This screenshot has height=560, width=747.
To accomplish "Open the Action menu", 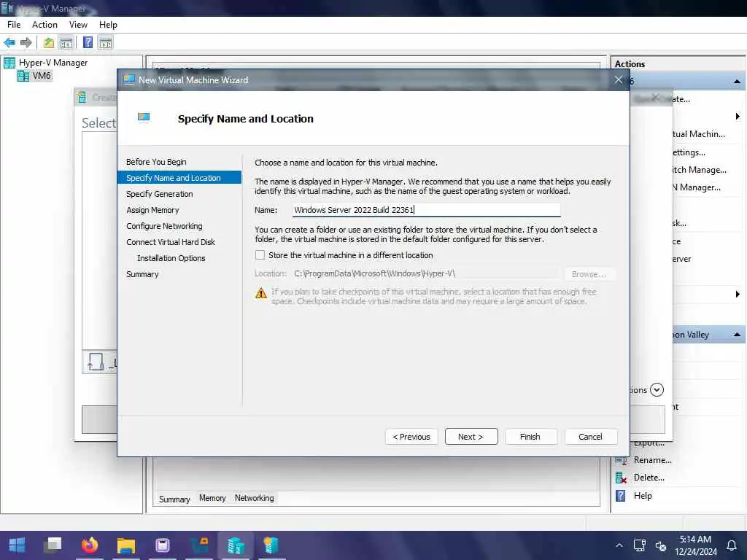I will pos(44,25).
